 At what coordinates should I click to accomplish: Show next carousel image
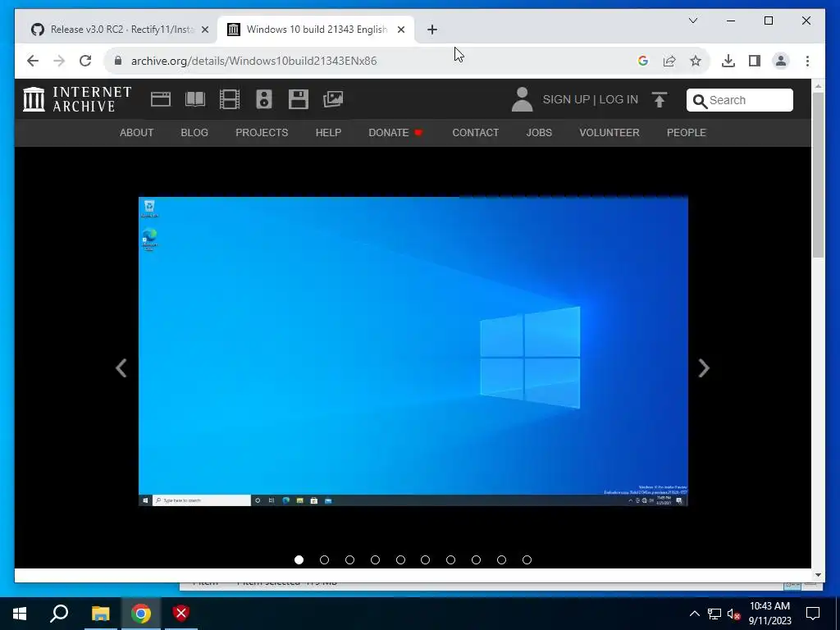pos(704,368)
